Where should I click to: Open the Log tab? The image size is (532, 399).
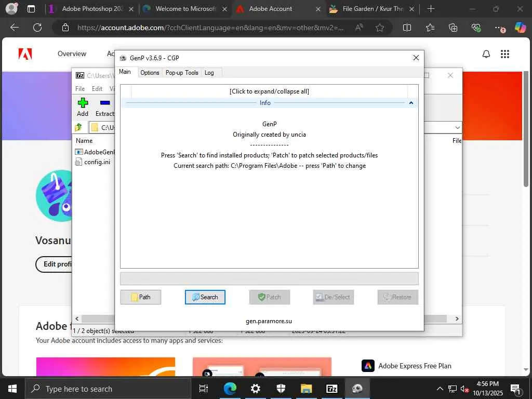pyautogui.click(x=209, y=73)
